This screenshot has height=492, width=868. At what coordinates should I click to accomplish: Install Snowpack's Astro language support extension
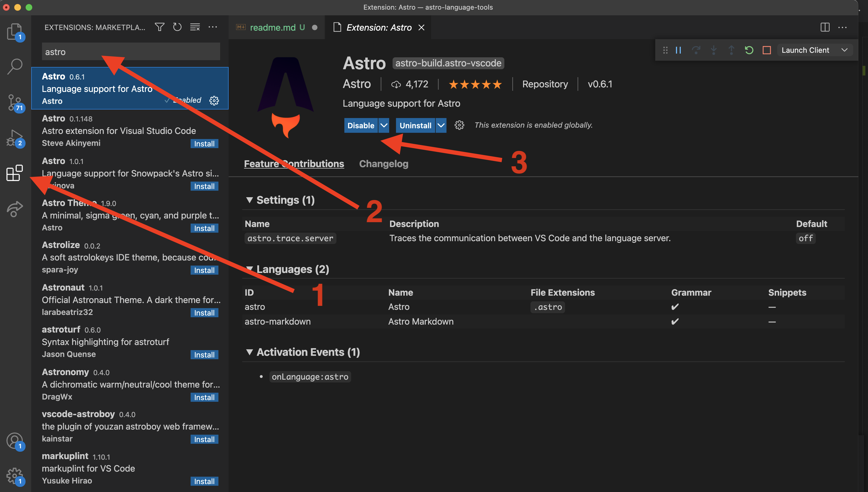pyautogui.click(x=204, y=186)
